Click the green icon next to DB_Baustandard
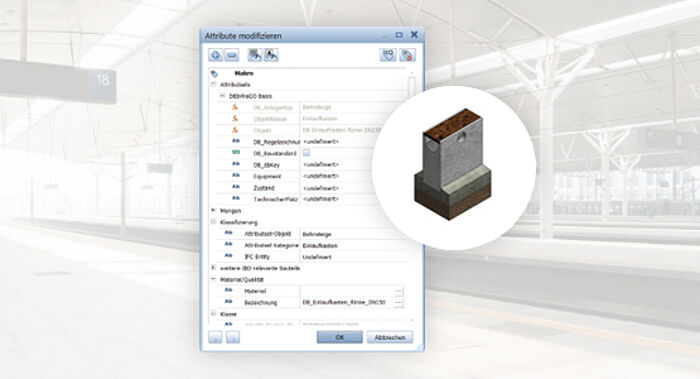Screen dimensions: 700x379 pyautogui.click(x=236, y=153)
